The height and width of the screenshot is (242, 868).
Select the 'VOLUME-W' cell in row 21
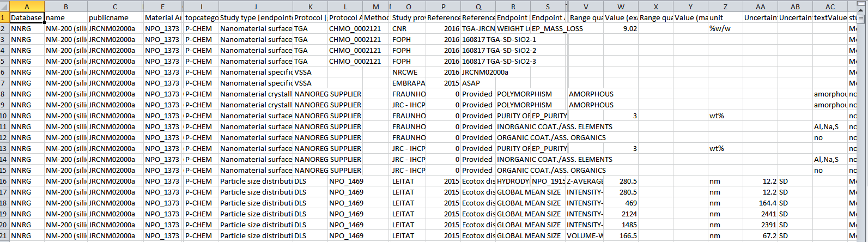pyautogui.click(x=585, y=235)
